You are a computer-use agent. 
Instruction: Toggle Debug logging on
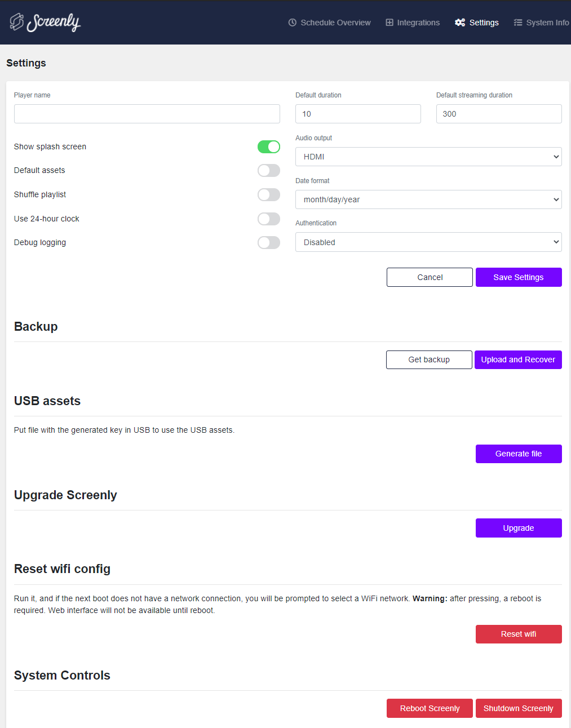pos(269,242)
